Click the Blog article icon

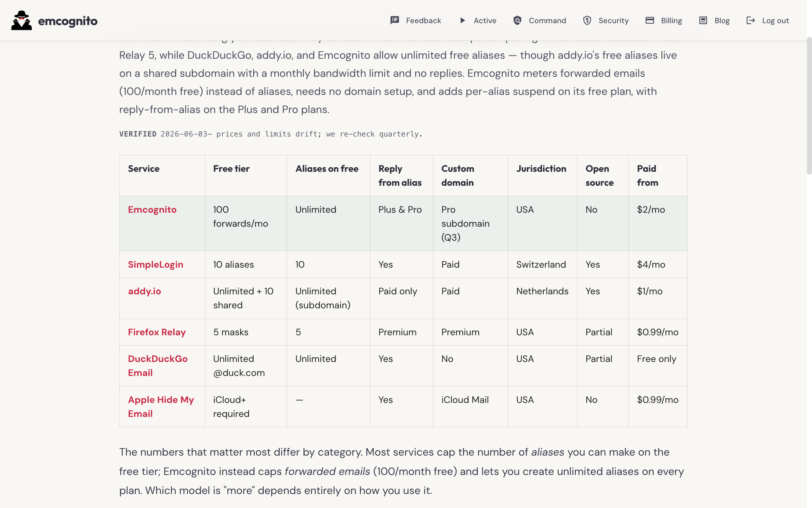click(703, 21)
